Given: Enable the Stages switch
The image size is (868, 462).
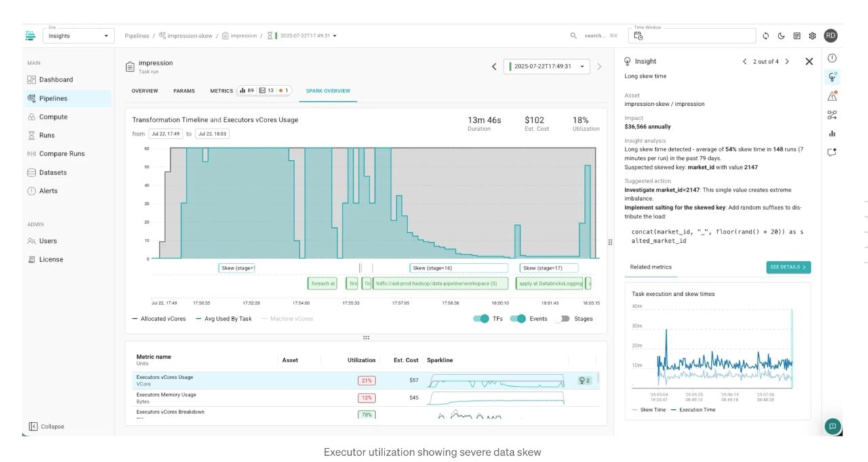Looking at the screenshot, I should [x=561, y=319].
